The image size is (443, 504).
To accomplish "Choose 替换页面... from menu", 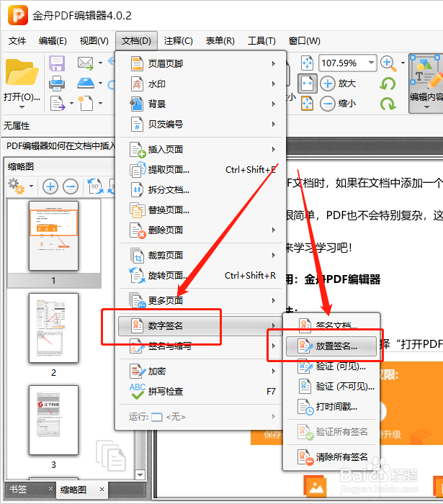I will [x=201, y=210].
